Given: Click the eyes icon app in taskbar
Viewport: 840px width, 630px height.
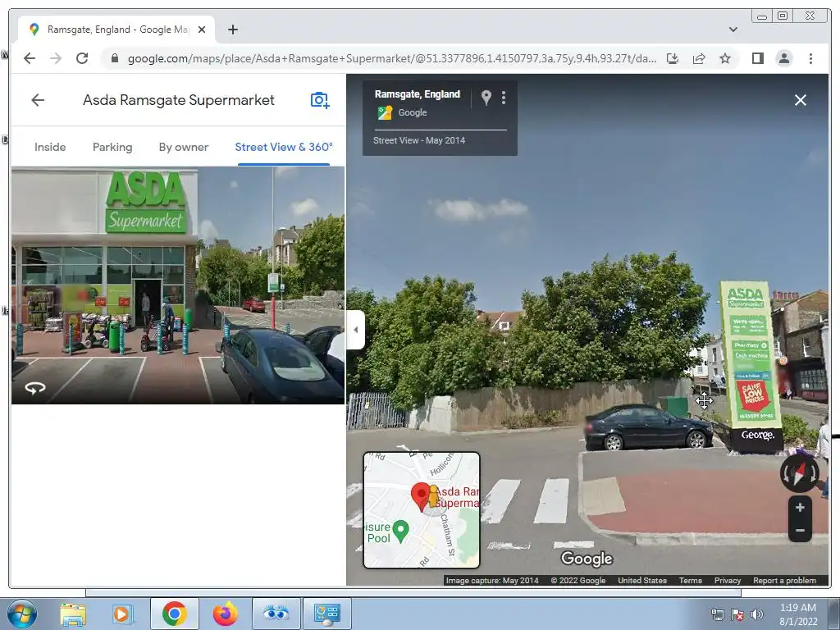Looking at the screenshot, I should click(276, 614).
